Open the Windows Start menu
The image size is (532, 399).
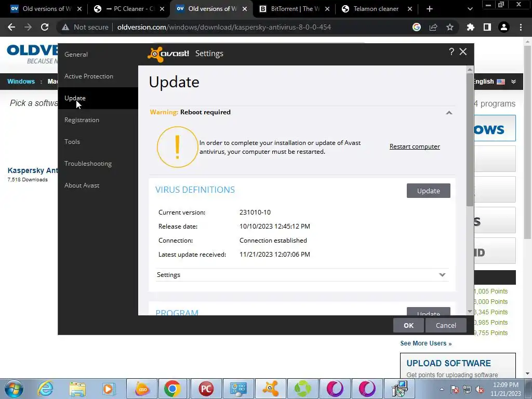pos(14,389)
